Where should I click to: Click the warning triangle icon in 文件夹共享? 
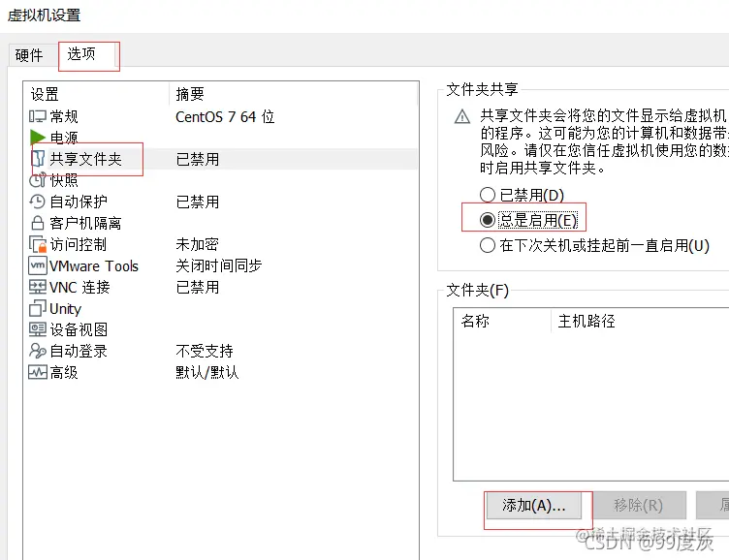click(461, 116)
